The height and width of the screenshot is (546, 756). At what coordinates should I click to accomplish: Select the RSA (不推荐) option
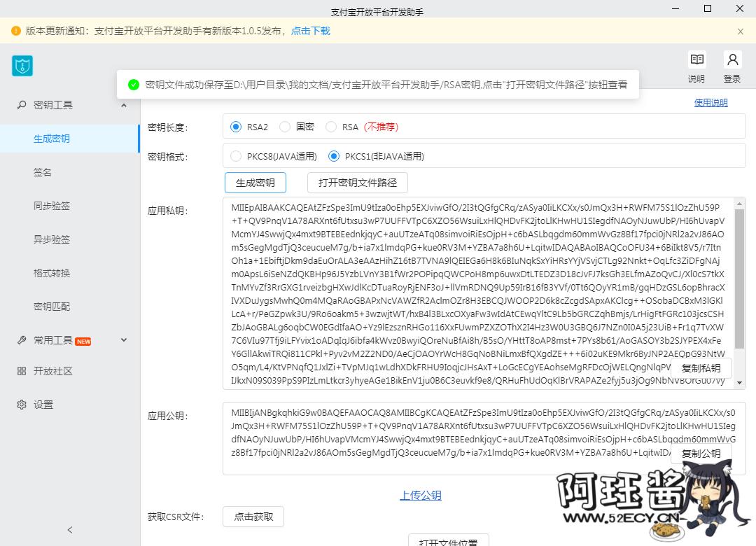[330, 127]
